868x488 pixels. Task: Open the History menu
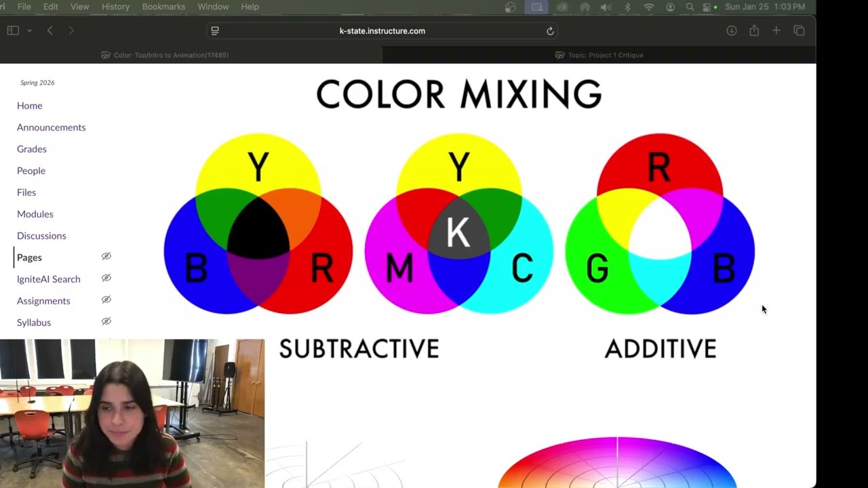tap(115, 7)
